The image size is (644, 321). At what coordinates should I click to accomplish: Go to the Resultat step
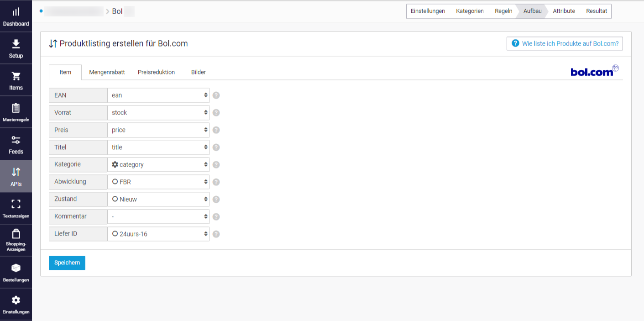(597, 11)
